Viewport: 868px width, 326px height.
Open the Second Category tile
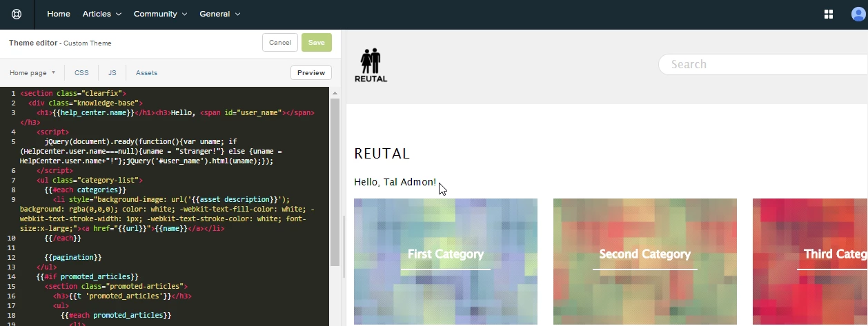click(x=645, y=261)
